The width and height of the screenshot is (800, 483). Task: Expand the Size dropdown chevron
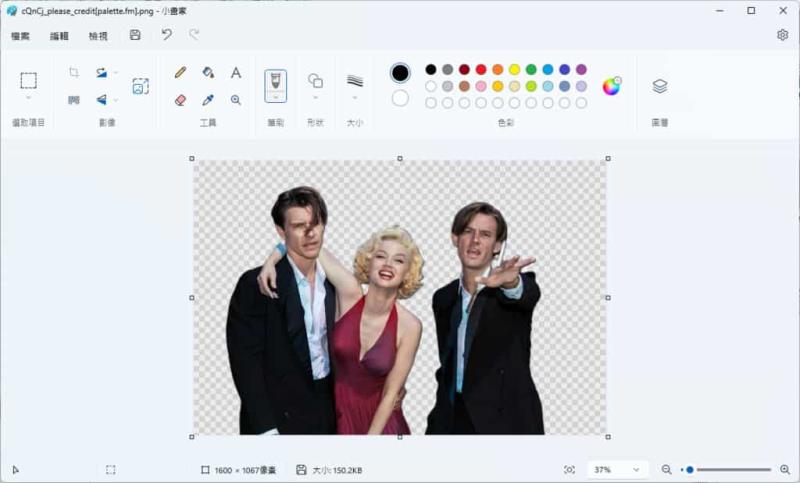[355, 97]
